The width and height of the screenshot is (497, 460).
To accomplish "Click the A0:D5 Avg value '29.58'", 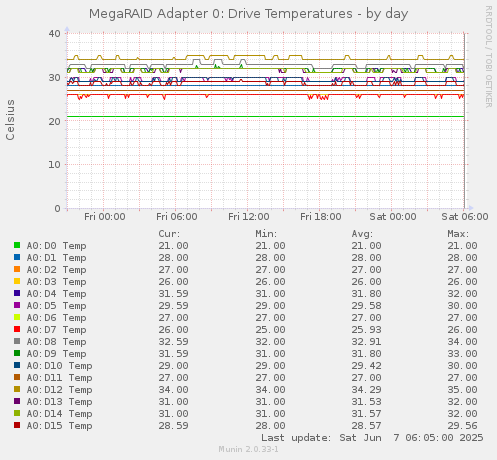I will (x=366, y=305).
